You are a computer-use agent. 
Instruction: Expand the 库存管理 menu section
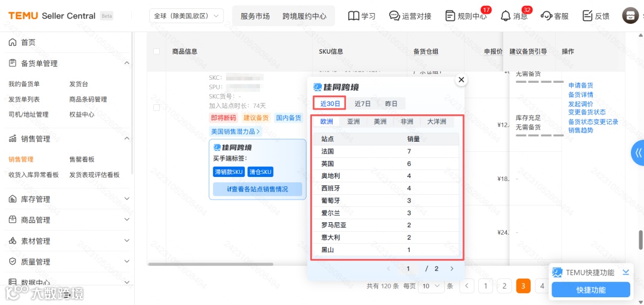click(127, 199)
